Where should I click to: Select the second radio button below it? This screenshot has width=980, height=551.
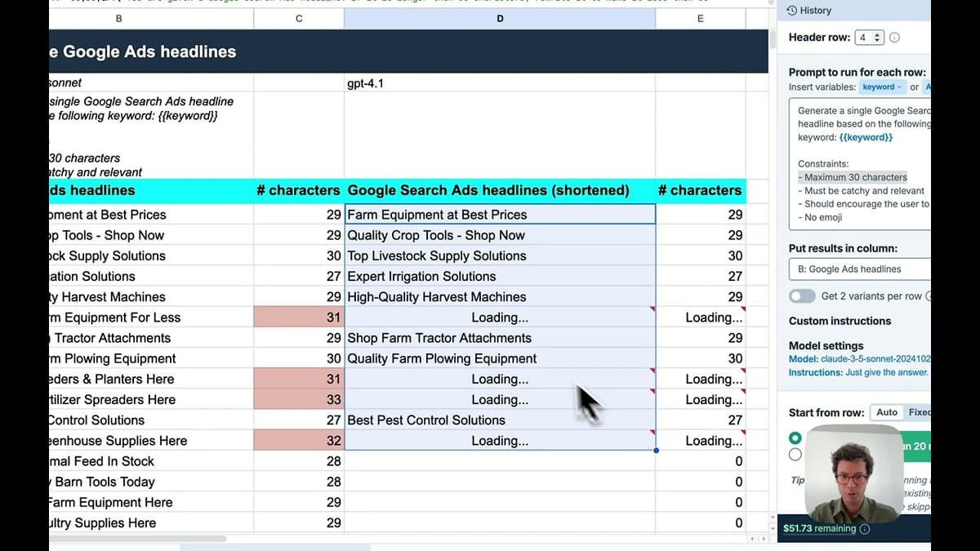coord(795,454)
